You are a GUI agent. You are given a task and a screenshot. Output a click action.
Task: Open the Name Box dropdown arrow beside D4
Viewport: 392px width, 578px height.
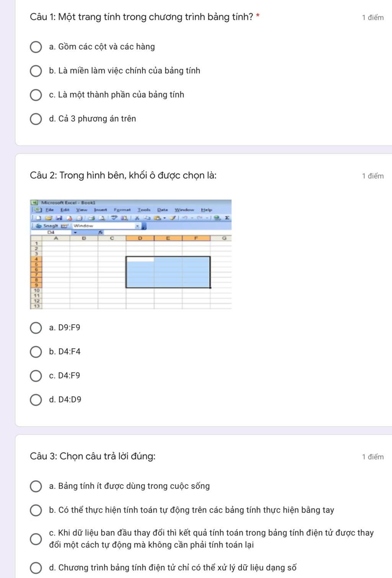coord(75,232)
